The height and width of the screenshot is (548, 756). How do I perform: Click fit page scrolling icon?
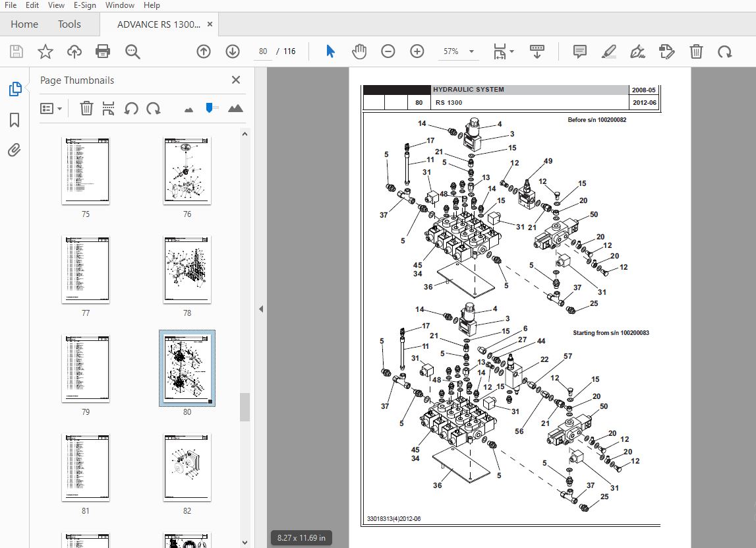coord(500,51)
